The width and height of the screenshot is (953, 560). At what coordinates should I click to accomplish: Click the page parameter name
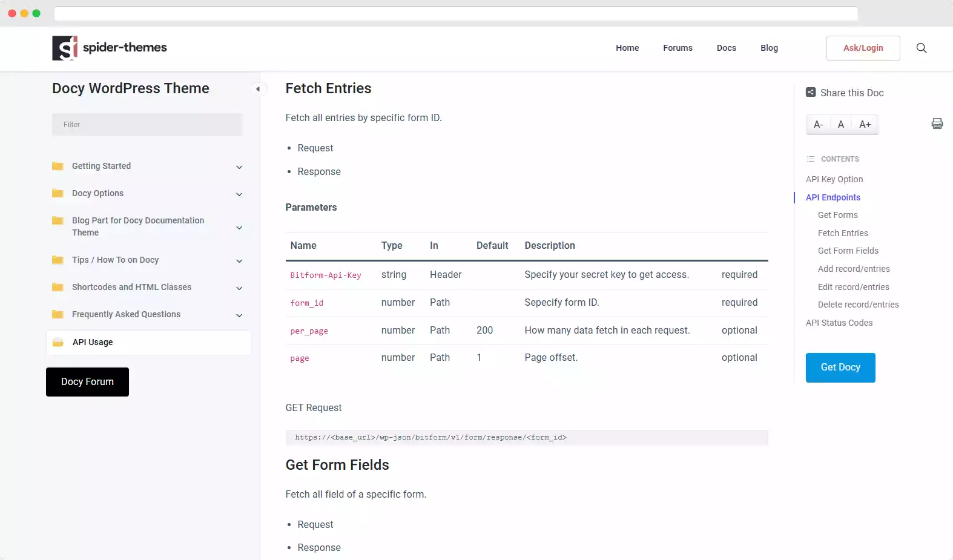[300, 358]
